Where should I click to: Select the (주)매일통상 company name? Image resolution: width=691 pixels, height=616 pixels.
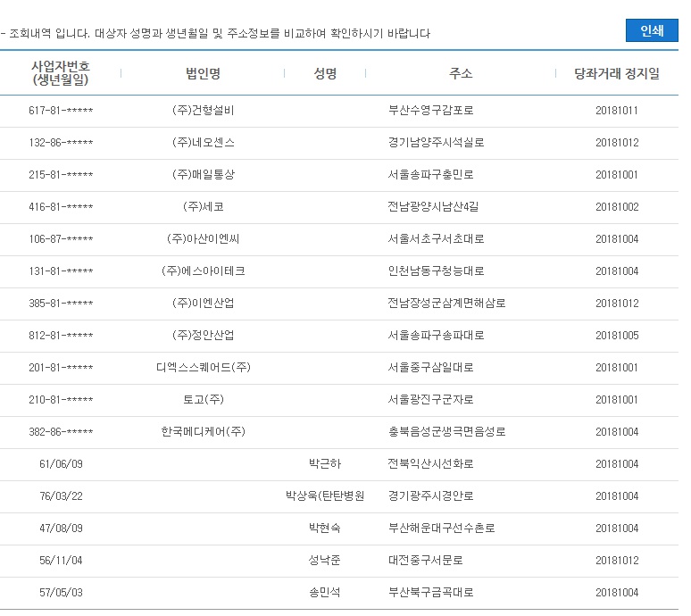(x=204, y=174)
